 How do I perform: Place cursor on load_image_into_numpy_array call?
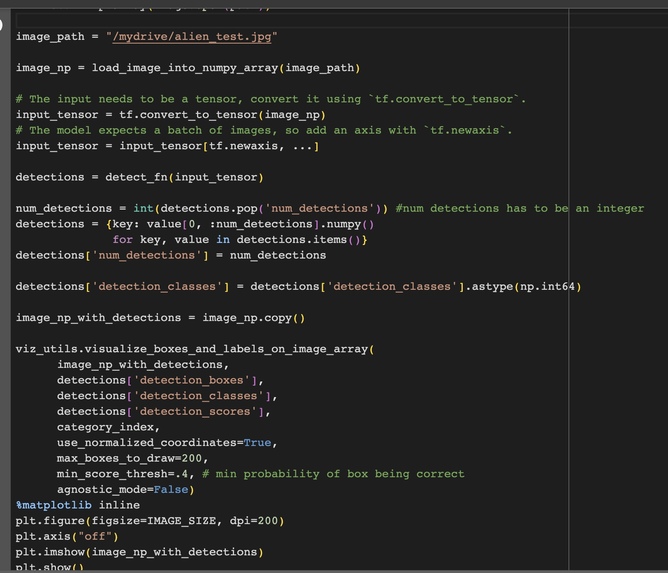tap(226, 68)
